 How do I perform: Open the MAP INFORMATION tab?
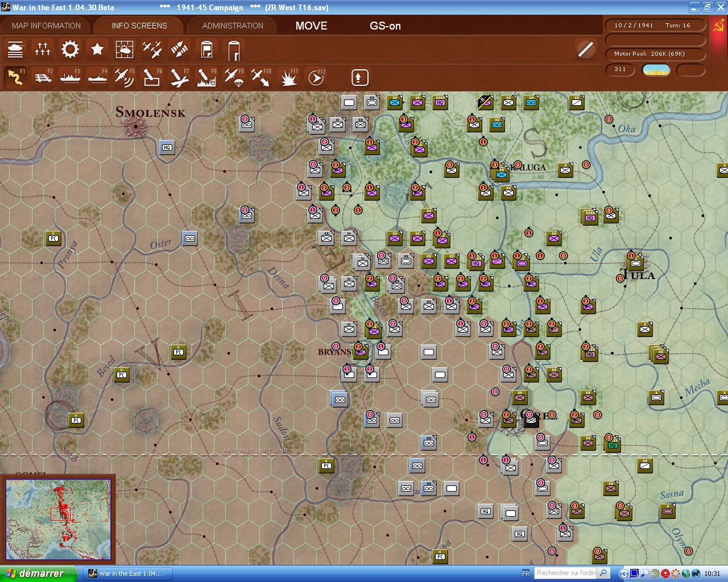click(x=46, y=26)
